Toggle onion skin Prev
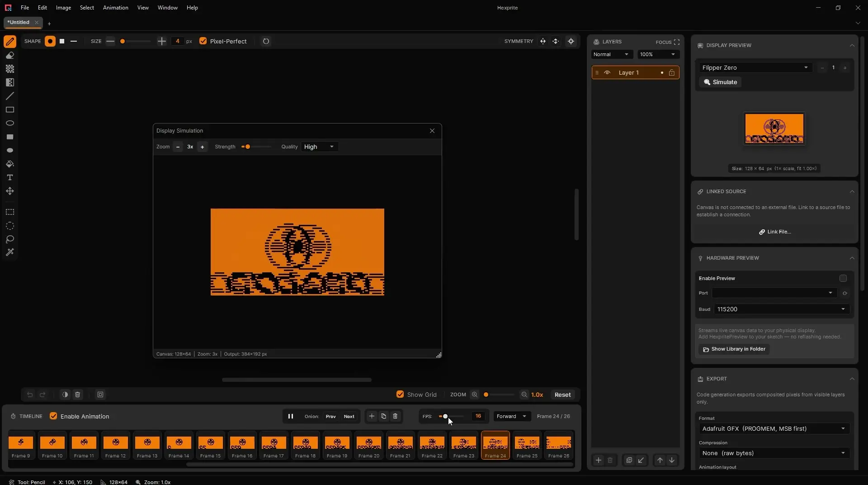This screenshot has height=485, width=868. pos(330,416)
